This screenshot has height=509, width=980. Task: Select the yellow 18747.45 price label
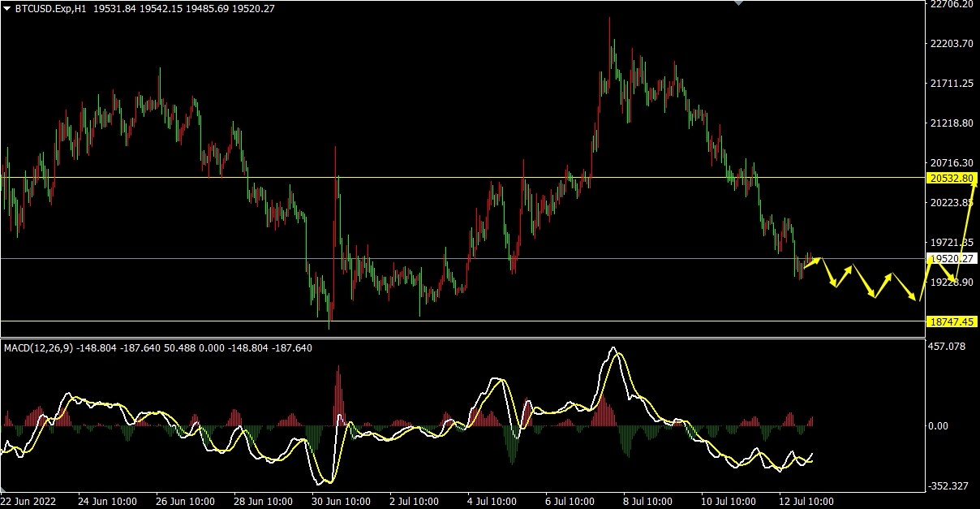click(952, 321)
